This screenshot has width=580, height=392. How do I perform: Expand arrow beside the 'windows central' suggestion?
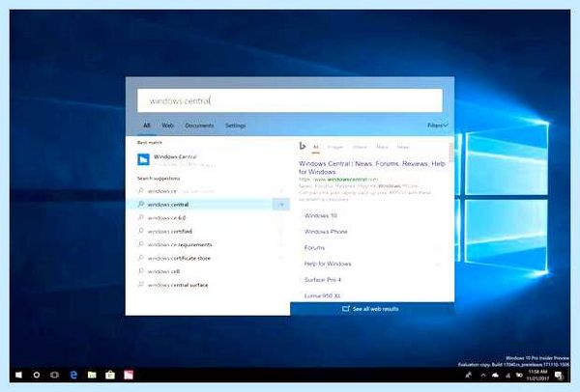click(281, 205)
